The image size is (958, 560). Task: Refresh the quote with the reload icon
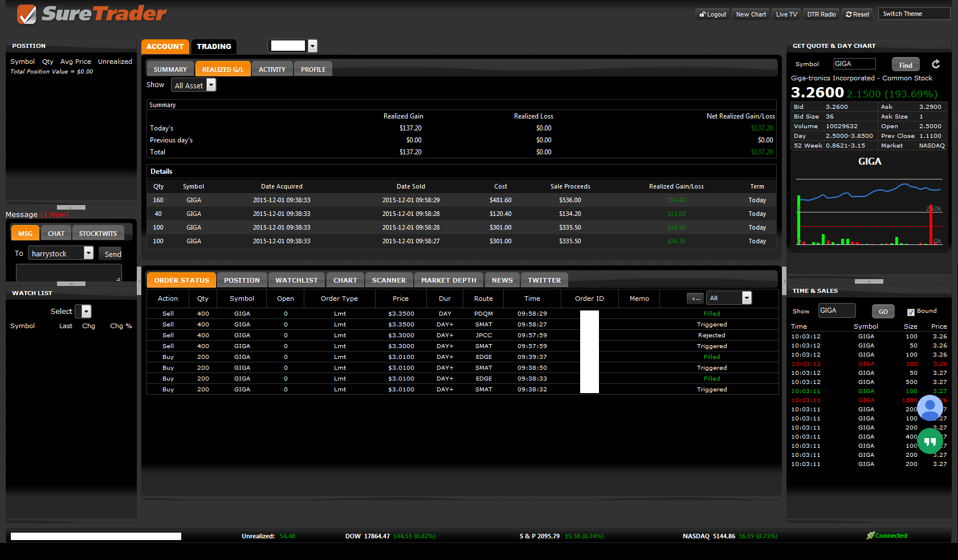[x=936, y=64]
